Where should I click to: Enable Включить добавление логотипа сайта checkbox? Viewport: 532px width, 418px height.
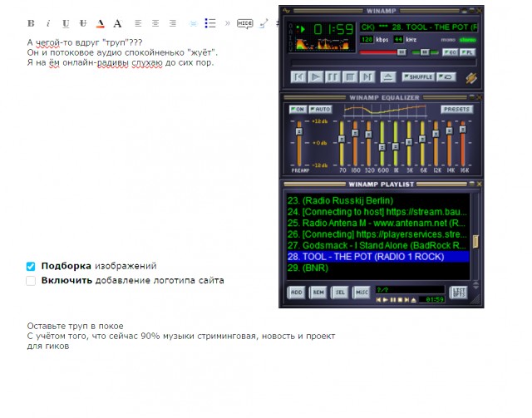pyautogui.click(x=31, y=281)
